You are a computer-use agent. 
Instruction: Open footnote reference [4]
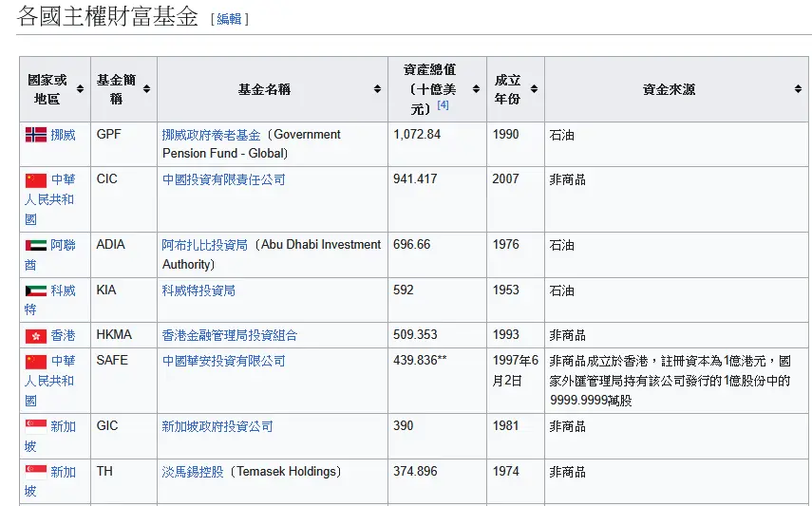[x=443, y=104]
